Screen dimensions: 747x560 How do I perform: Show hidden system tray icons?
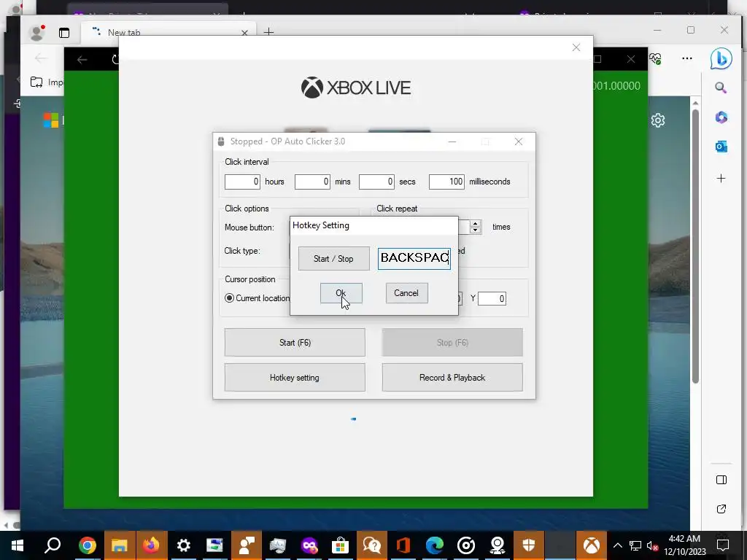pyautogui.click(x=617, y=545)
